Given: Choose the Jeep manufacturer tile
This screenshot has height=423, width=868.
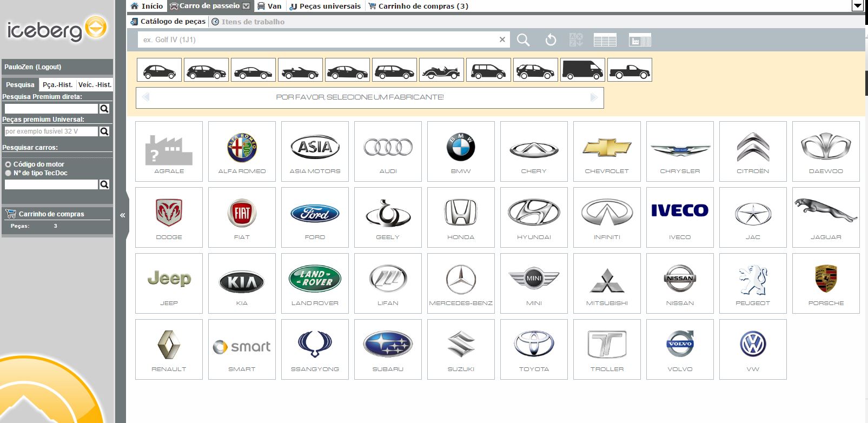Looking at the screenshot, I should (x=169, y=283).
